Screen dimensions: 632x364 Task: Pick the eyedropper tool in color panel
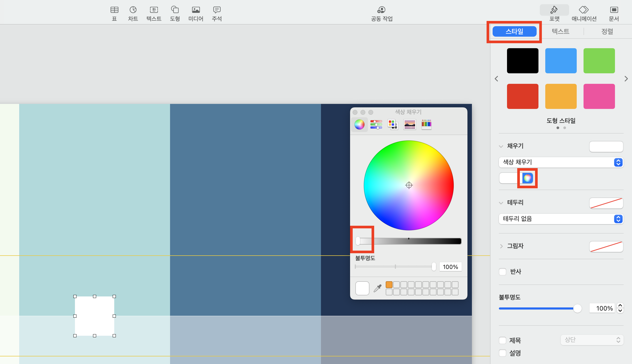[x=378, y=288]
